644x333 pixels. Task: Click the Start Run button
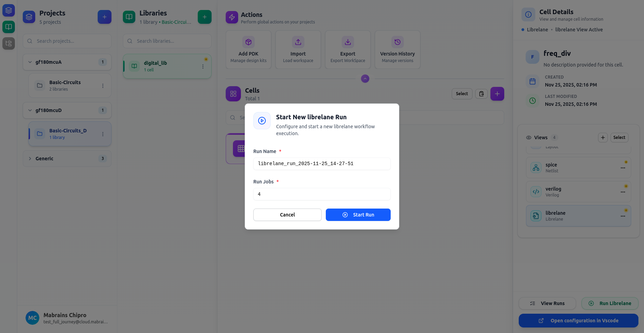point(358,215)
